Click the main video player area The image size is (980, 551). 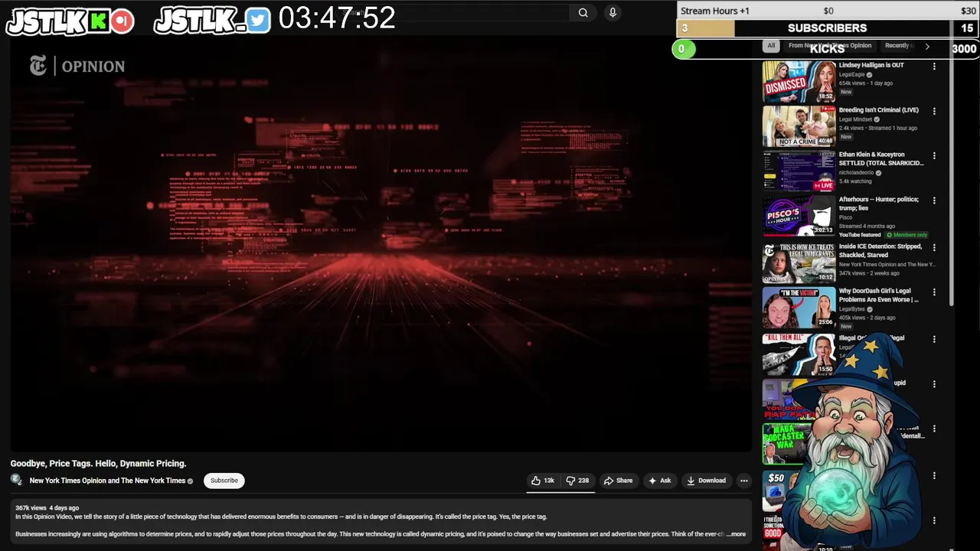pos(381,245)
